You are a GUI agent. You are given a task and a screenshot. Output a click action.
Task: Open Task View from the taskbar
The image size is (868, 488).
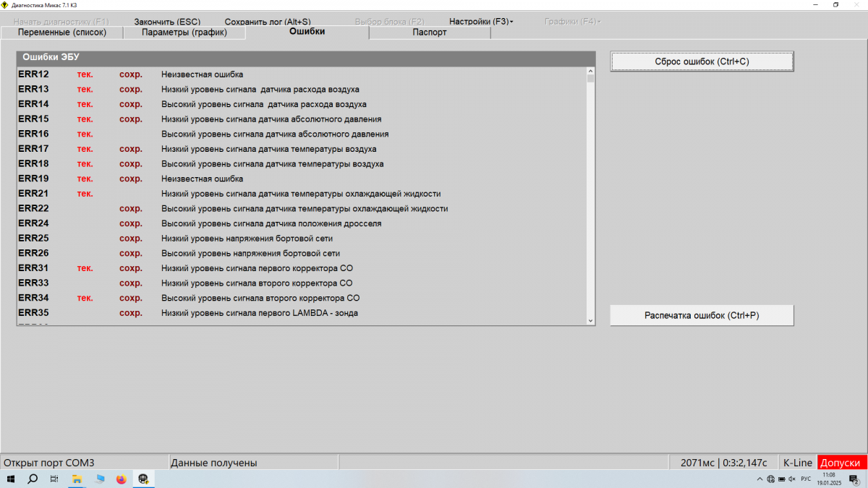pos(54,479)
